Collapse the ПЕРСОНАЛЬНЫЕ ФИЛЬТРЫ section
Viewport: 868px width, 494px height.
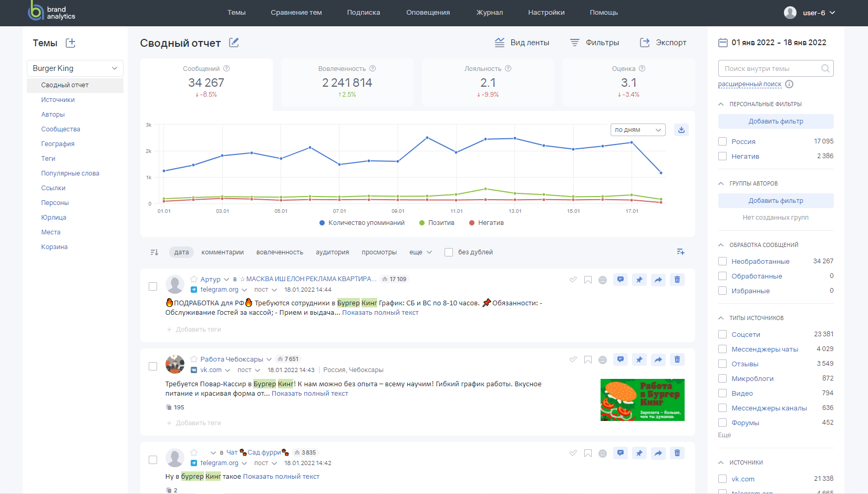coord(721,104)
